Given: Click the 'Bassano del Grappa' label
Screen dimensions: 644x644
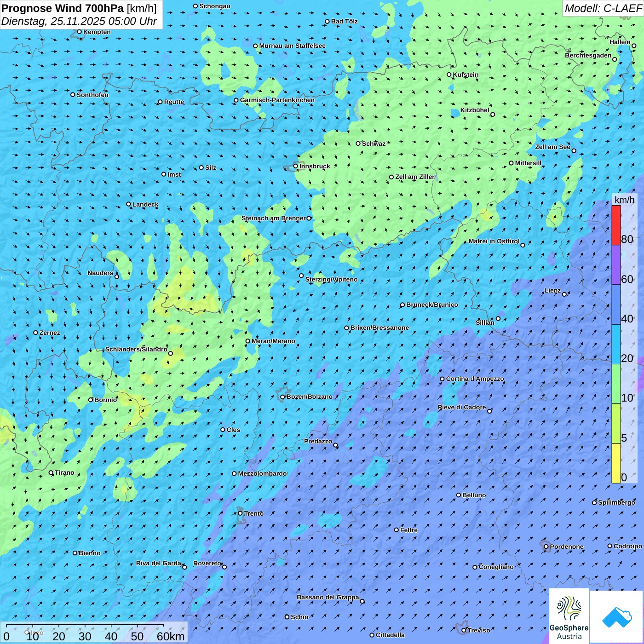Looking at the screenshot, I should [328, 597].
